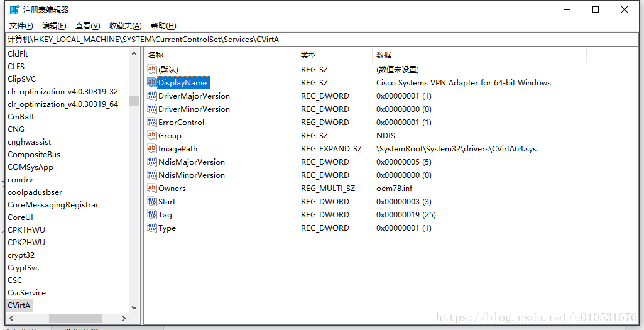Screen dimensions: 644x330
Task: Open the 文件(F) menu
Action: click(x=21, y=26)
